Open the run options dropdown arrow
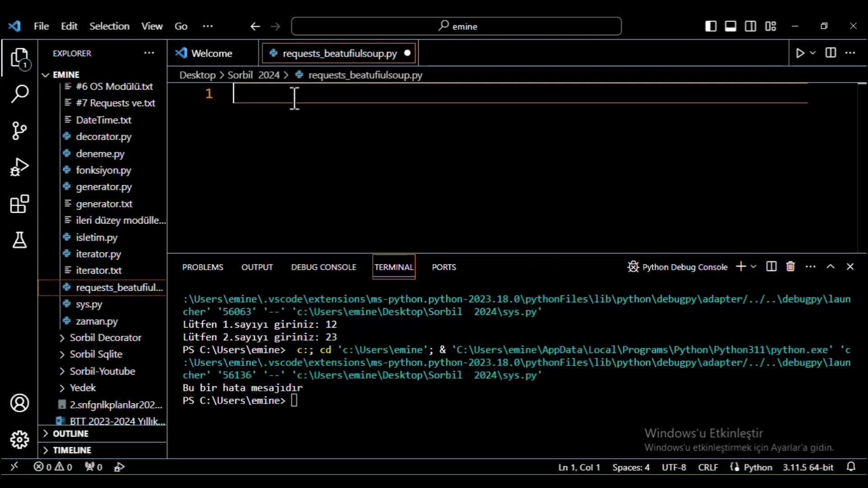Image resolution: width=868 pixels, height=488 pixels. (x=813, y=53)
